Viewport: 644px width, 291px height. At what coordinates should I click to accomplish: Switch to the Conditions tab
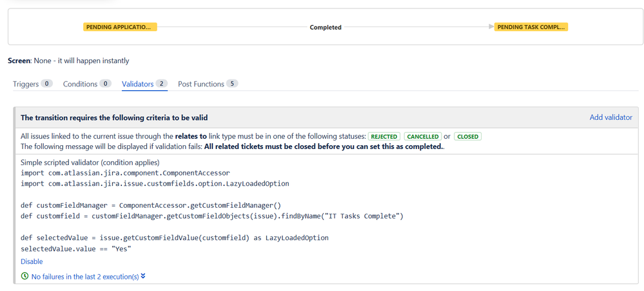[80, 84]
